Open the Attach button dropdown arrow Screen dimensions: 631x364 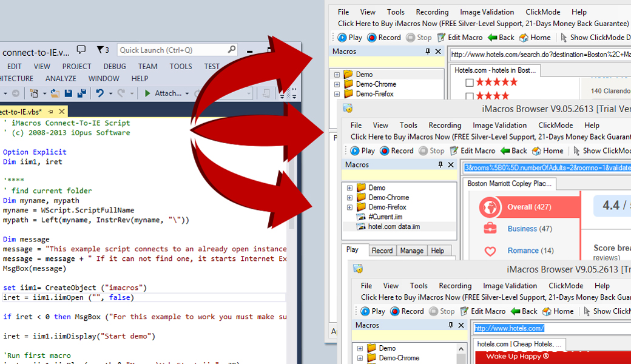[x=187, y=93]
